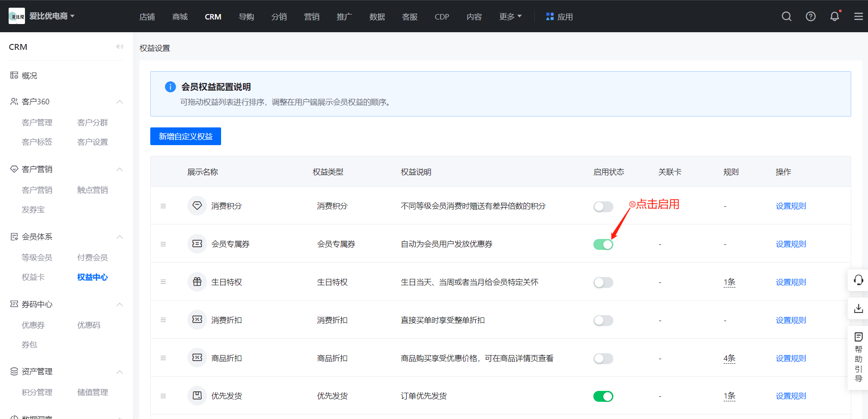
Task: Click the 消费折扣 row icon
Action: [x=197, y=320]
